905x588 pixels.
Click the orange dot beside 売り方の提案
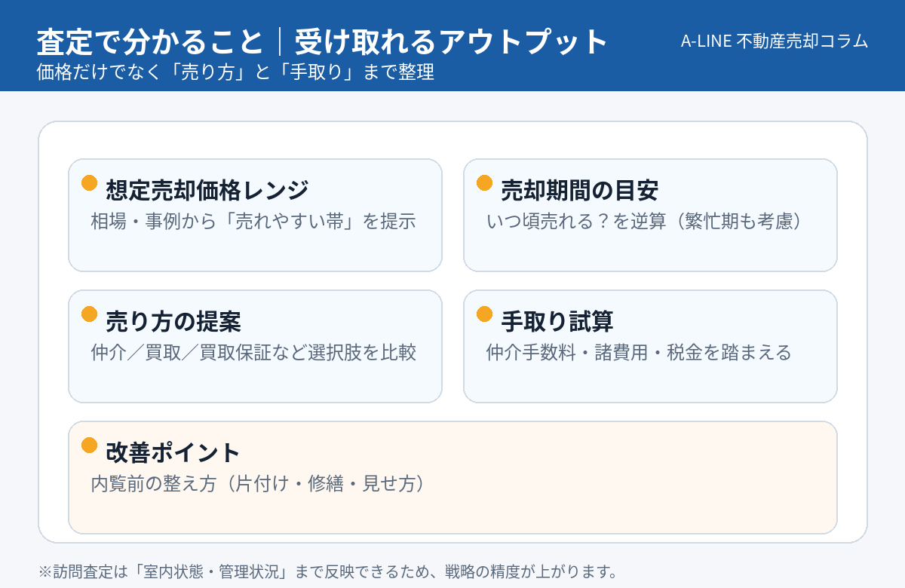click(90, 314)
